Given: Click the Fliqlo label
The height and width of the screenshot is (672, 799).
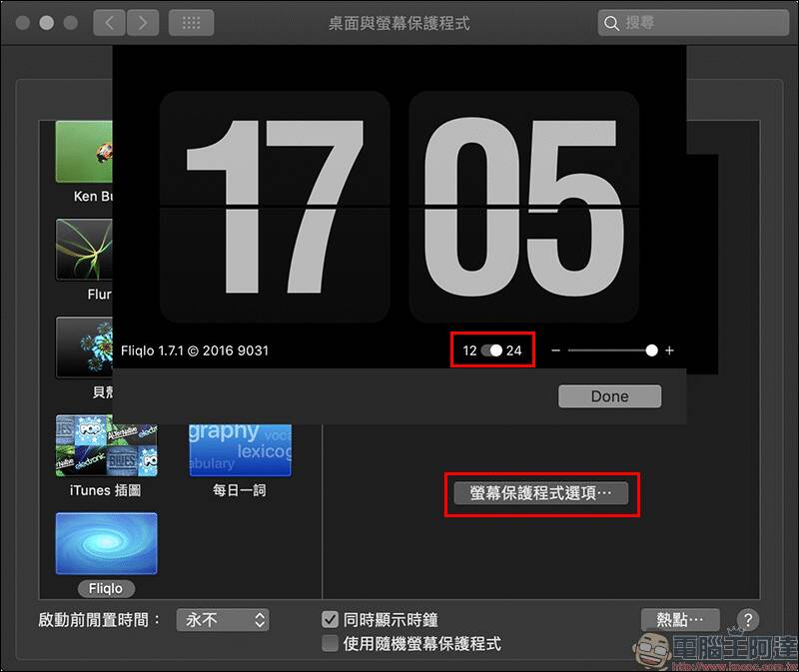Looking at the screenshot, I should [106, 588].
